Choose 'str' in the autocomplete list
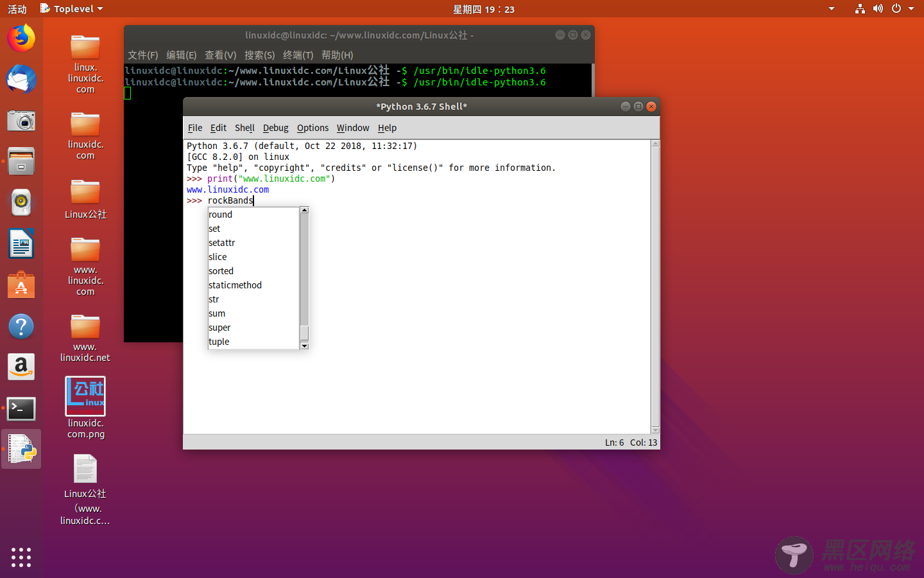 click(x=254, y=299)
